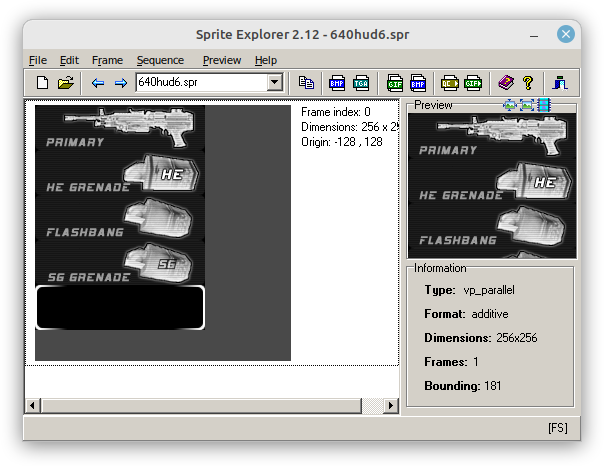Image resolution: width=604 pixels, height=466 pixels.
Task: Close the Sprite Explorer window
Action: point(566,34)
